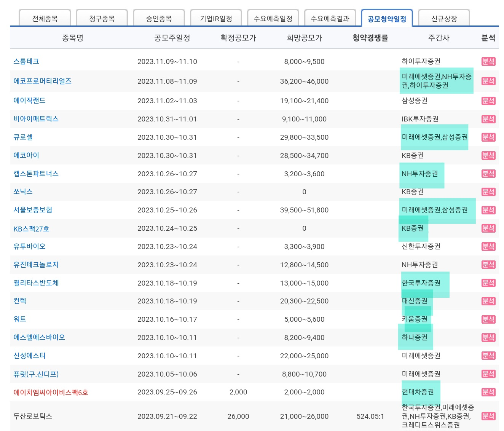The height and width of the screenshot is (431, 504).
Task: Open the 컨텍 stock link
Action: coord(20,301)
